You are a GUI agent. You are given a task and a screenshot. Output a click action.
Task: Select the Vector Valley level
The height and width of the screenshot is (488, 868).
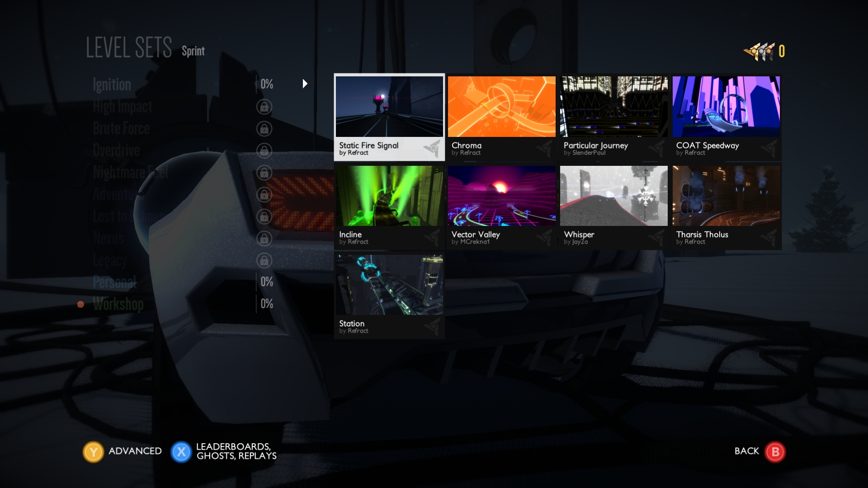[x=501, y=196]
